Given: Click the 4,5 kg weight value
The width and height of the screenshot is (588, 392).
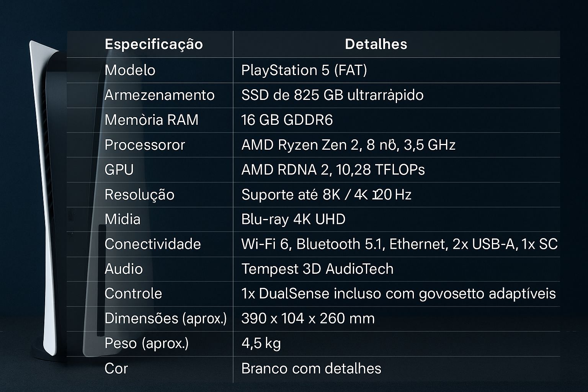Looking at the screenshot, I should pyautogui.click(x=261, y=343).
